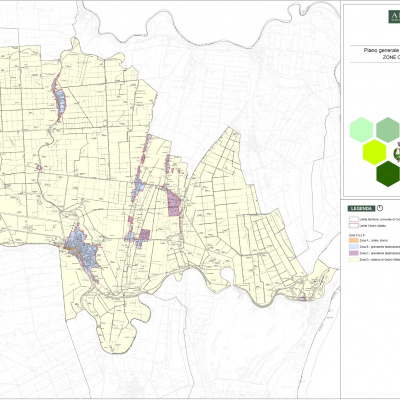Select the bright lime yellow-green hexagon
400x400 pixels.
point(374,152)
